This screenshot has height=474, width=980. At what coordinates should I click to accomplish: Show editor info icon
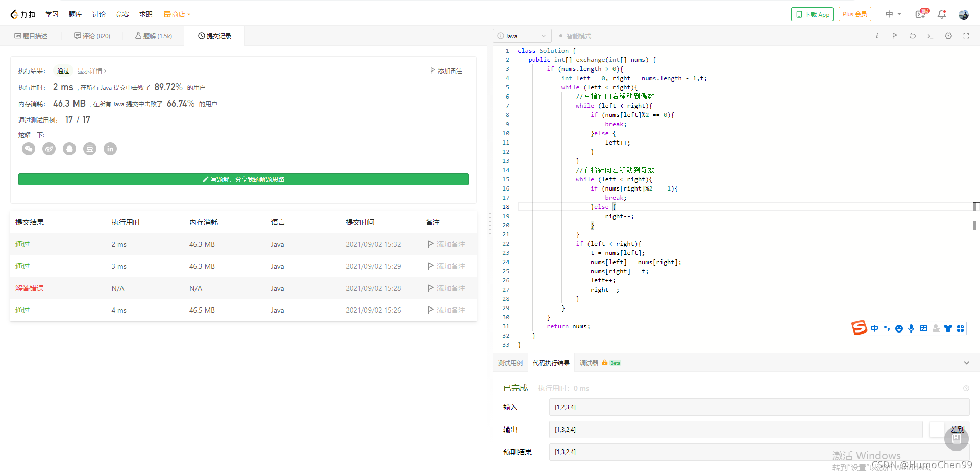click(877, 36)
